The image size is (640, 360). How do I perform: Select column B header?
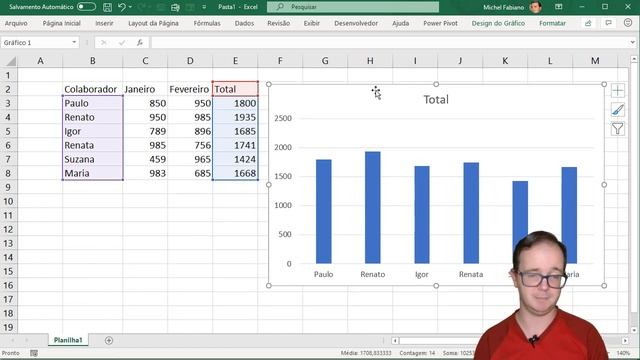click(93, 61)
